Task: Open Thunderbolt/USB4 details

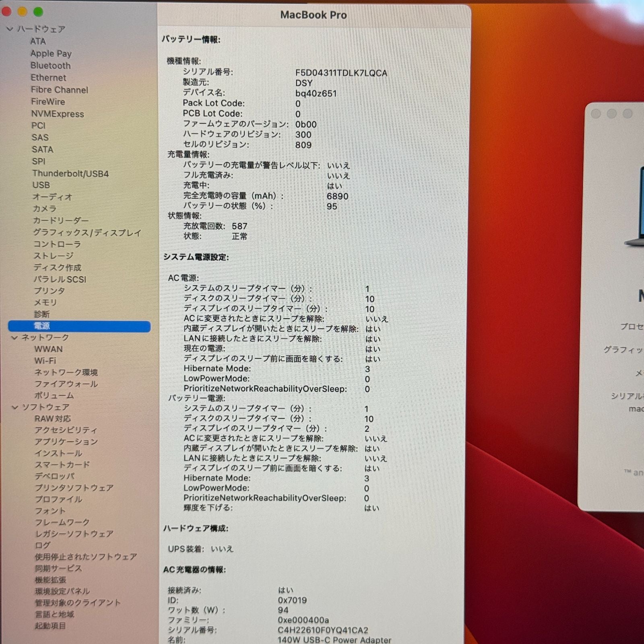Action: pos(70,173)
